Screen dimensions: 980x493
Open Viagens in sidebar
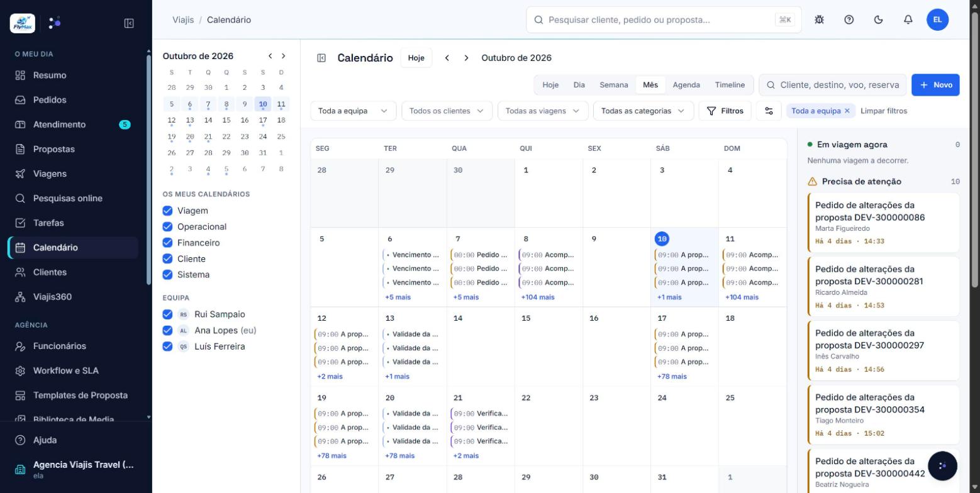(73, 174)
